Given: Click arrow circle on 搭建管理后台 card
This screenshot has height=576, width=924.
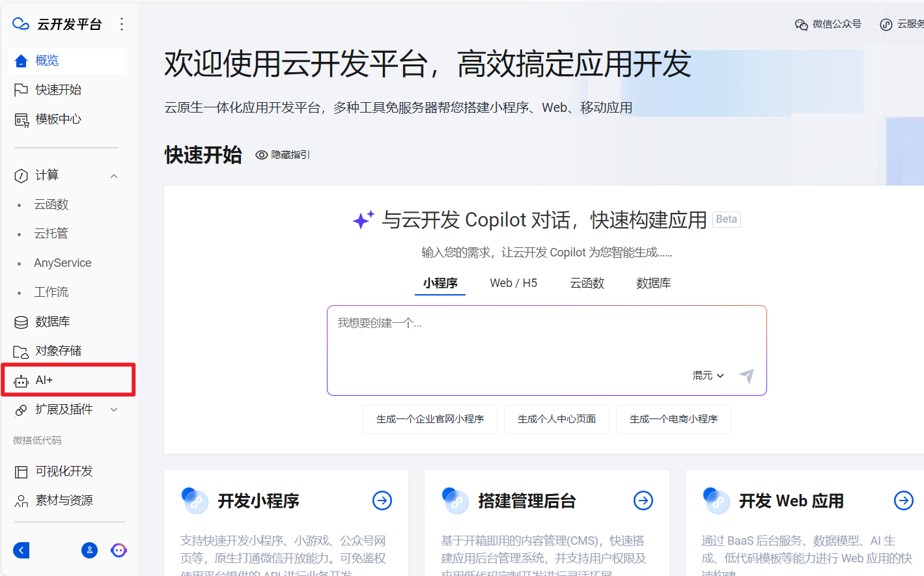Looking at the screenshot, I should point(643,501).
